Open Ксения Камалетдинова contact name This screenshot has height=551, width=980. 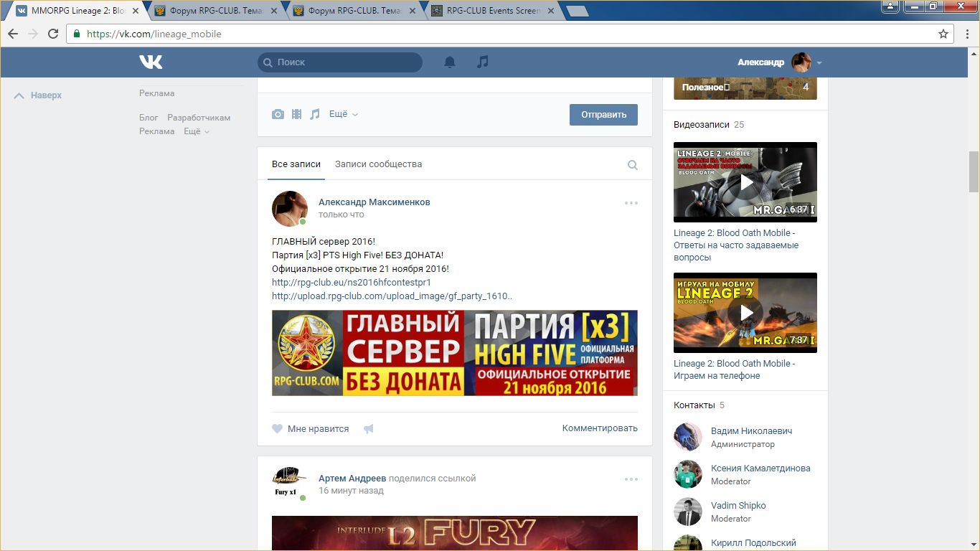coord(760,468)
